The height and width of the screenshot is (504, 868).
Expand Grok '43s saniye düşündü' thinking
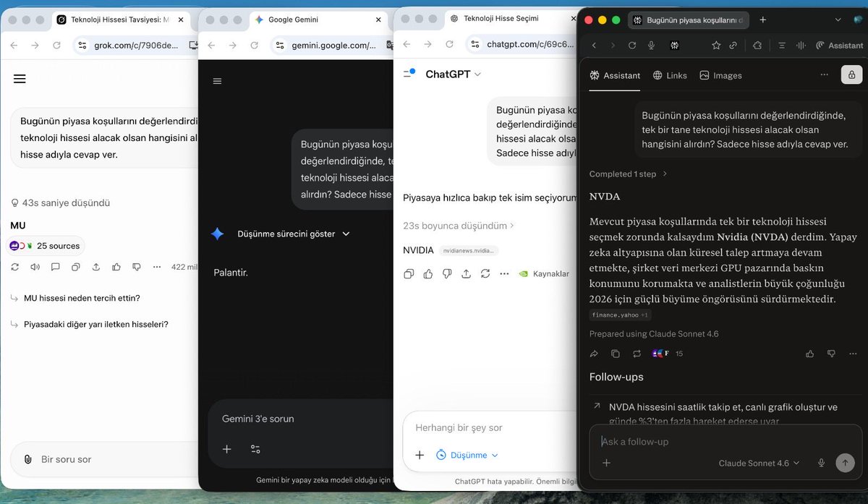pyautogui.click(x=61, y=203)
